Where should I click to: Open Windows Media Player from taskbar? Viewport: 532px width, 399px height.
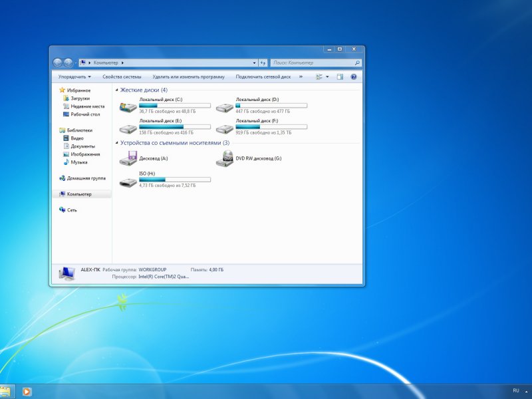point(27,392)
